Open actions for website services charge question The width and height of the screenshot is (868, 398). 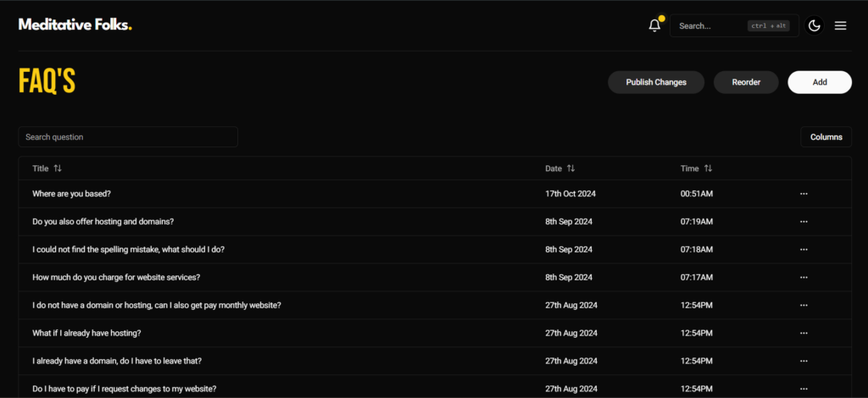point(804,278)
